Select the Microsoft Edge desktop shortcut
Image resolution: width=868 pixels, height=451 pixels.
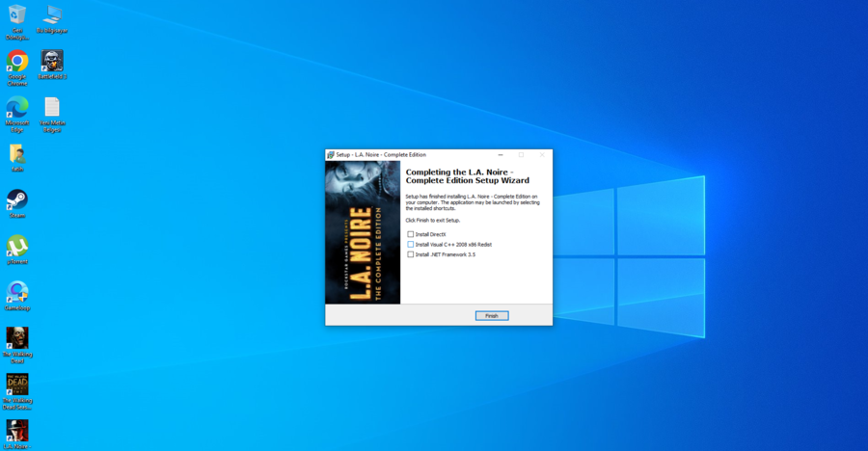17,114
